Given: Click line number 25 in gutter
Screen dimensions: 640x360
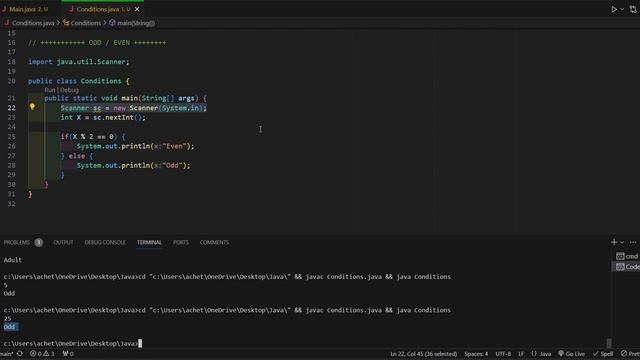Looking at the screenshot, I should pos(11,137).
